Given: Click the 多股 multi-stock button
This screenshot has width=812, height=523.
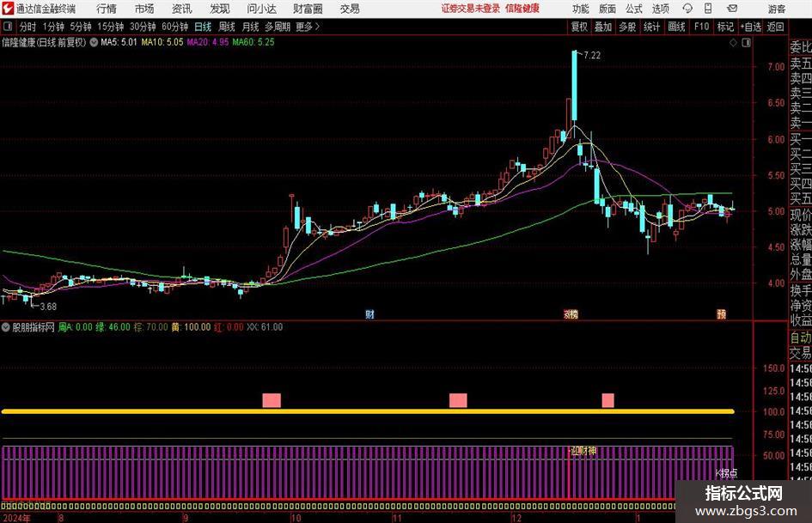Looking at the screenshot, I should tap(627, 27).
